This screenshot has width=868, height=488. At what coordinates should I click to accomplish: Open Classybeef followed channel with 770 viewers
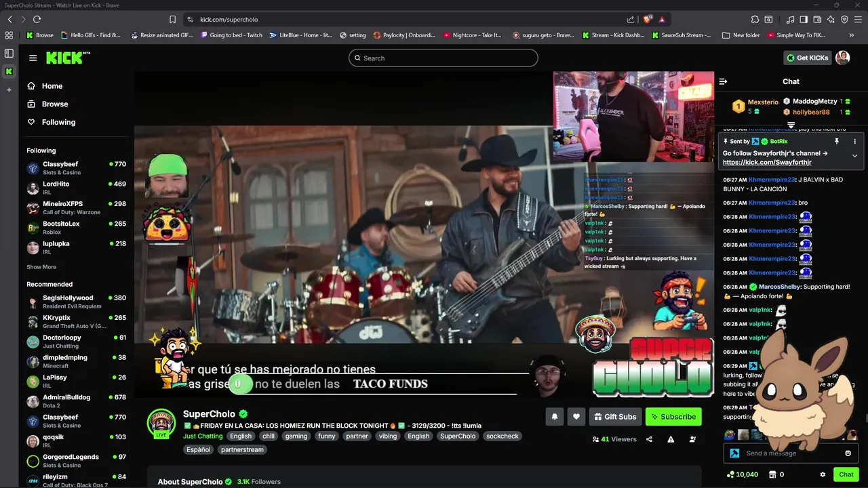pos(77,168)
